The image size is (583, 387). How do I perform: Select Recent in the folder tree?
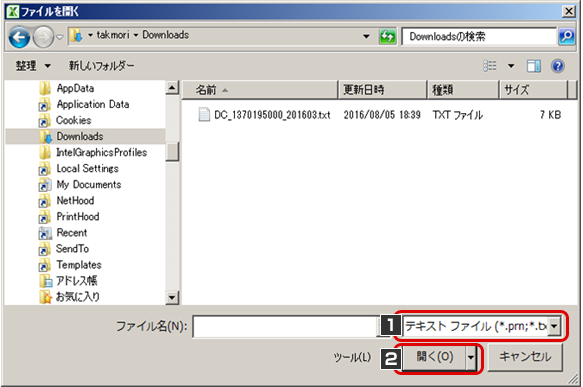pyautogui.click(x=72, y=232)
